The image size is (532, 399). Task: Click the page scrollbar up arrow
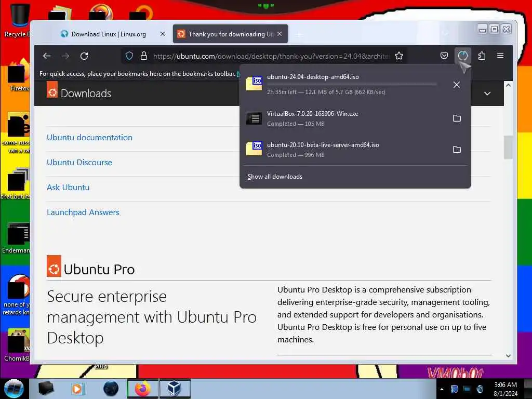click(508, 86)
